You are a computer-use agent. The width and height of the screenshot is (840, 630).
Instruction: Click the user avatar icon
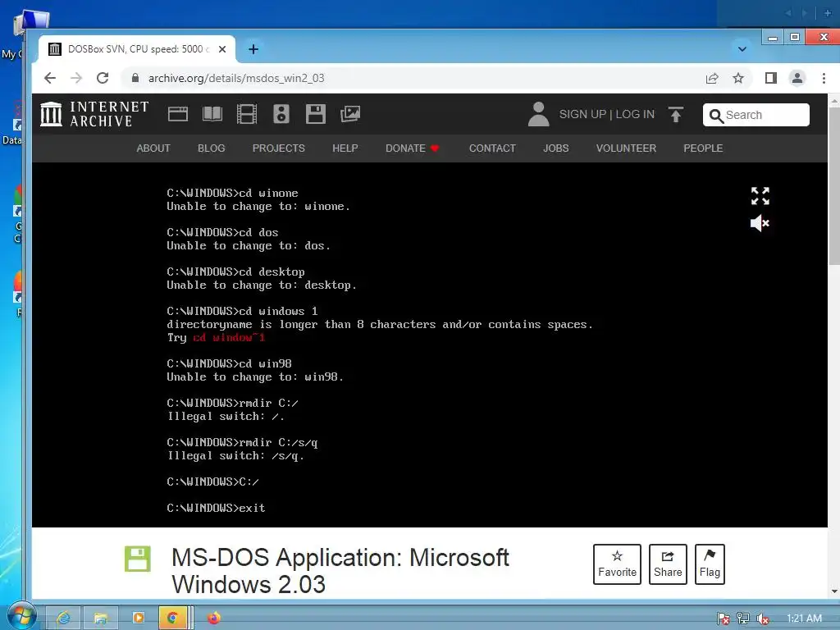point(538,114)
